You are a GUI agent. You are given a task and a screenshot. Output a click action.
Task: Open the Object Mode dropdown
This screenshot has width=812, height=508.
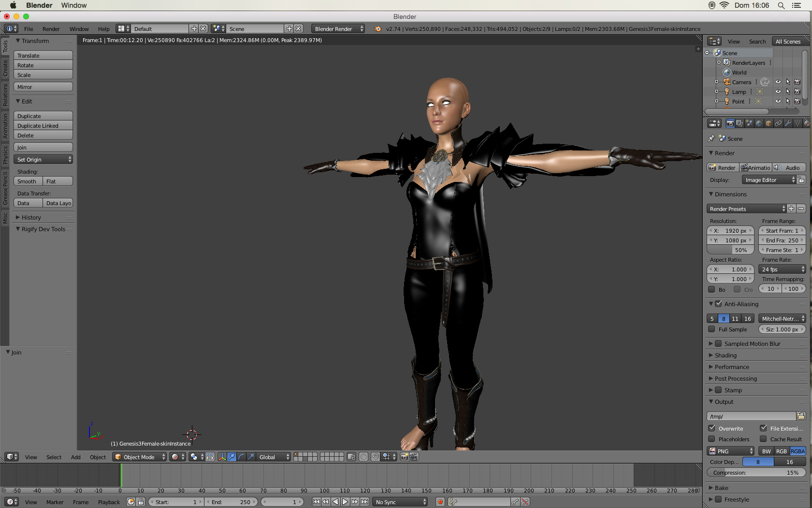[139, 457]
